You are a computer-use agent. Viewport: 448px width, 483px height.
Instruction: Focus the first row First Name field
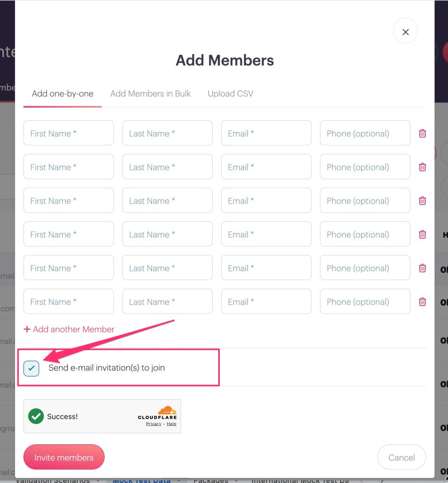(x=69, y=133)
